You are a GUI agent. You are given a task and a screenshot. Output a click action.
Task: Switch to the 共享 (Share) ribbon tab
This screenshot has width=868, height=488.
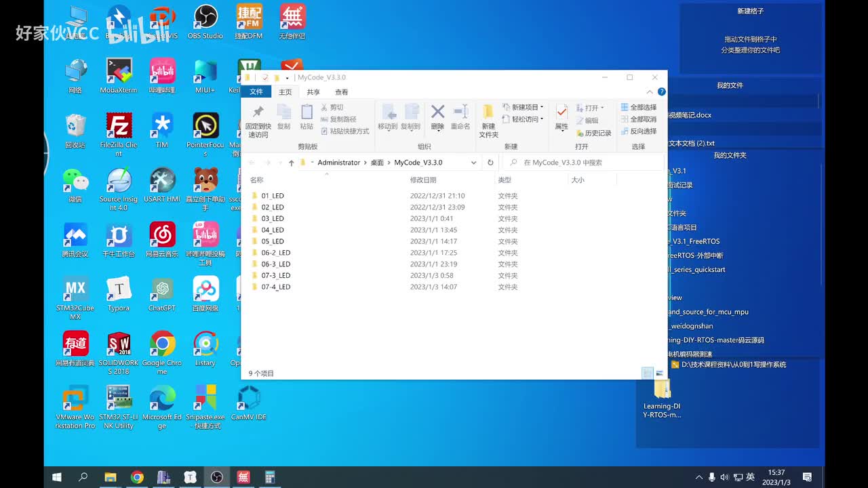coord(313,92)
